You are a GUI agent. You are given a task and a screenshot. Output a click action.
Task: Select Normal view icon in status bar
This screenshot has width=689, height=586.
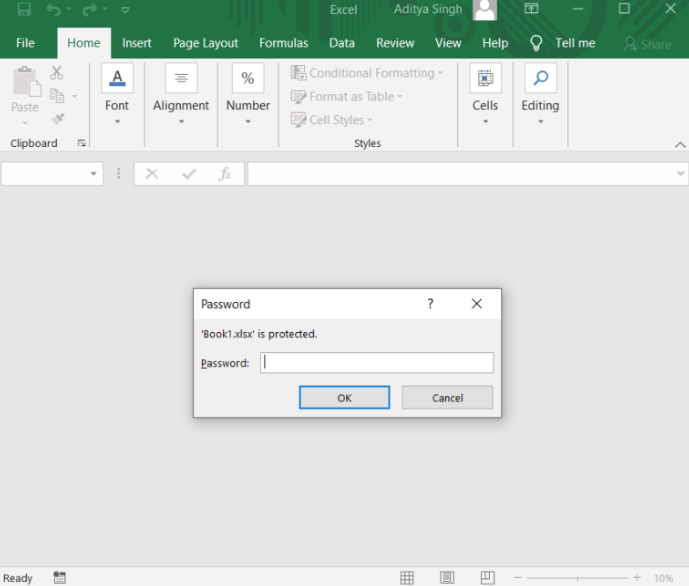(x=407, y=578)
